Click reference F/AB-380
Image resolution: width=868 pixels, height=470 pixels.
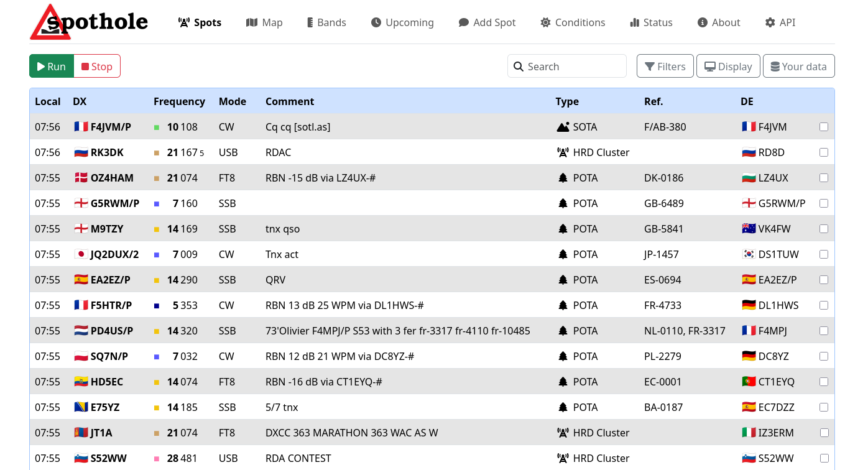(665, 127)
